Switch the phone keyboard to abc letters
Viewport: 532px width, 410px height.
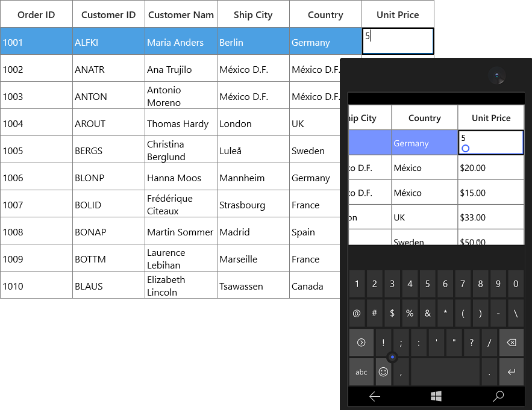pyautogui.click(x=361, y=372)
